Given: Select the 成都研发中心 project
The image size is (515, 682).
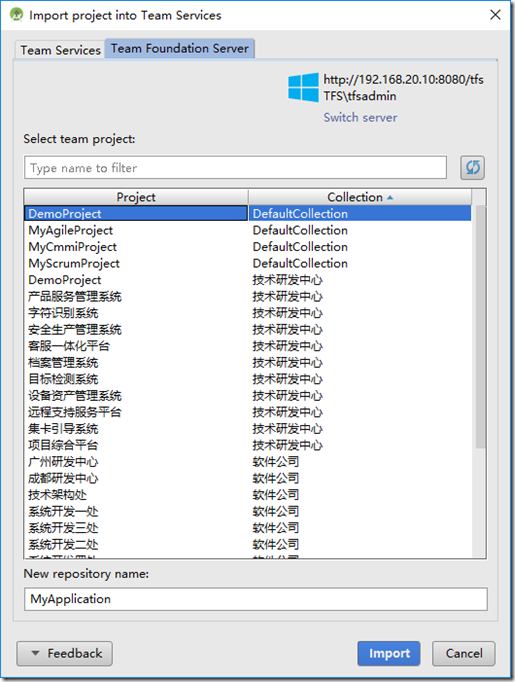Looking at the screenshot, I should pos(248,478).
